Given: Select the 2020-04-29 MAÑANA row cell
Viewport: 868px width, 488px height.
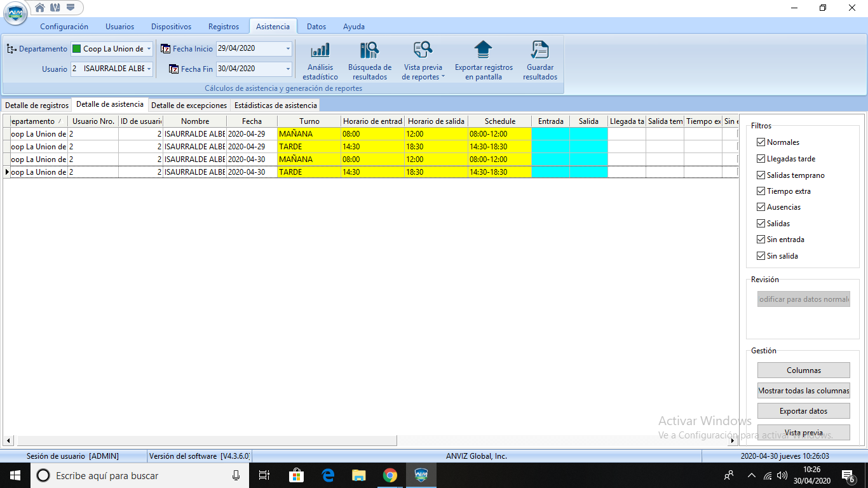Looking at the screenshot, I should point(309,134).
